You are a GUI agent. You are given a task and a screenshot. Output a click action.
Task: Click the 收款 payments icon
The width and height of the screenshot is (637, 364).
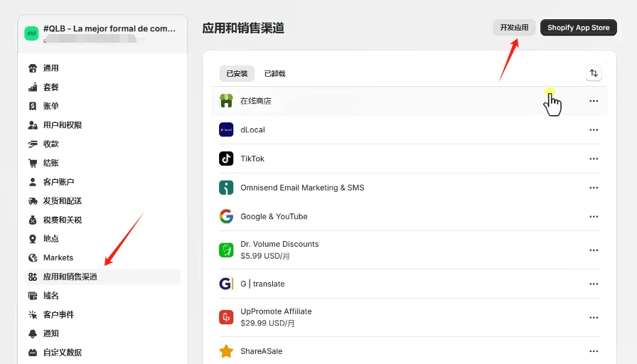(33, 144)
